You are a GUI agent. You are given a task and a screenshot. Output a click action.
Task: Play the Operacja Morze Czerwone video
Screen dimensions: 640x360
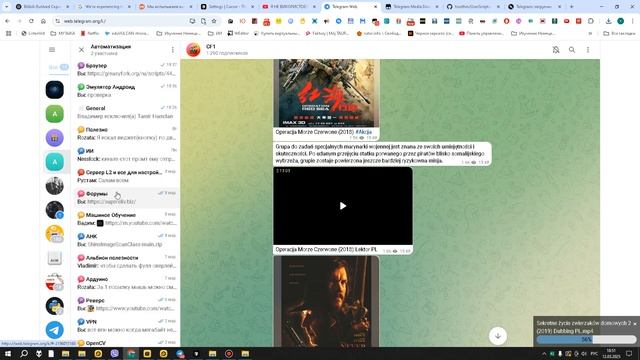pos(343,206)
